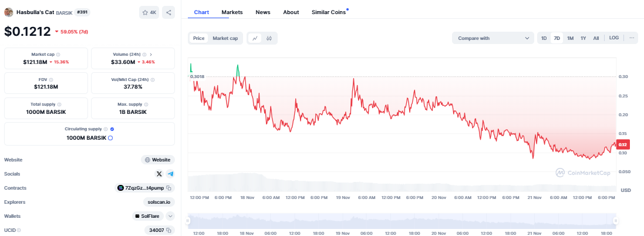Show Volume (24h) info icon
Viewport: 644px width, 236px height.
(x=144, y=54)
